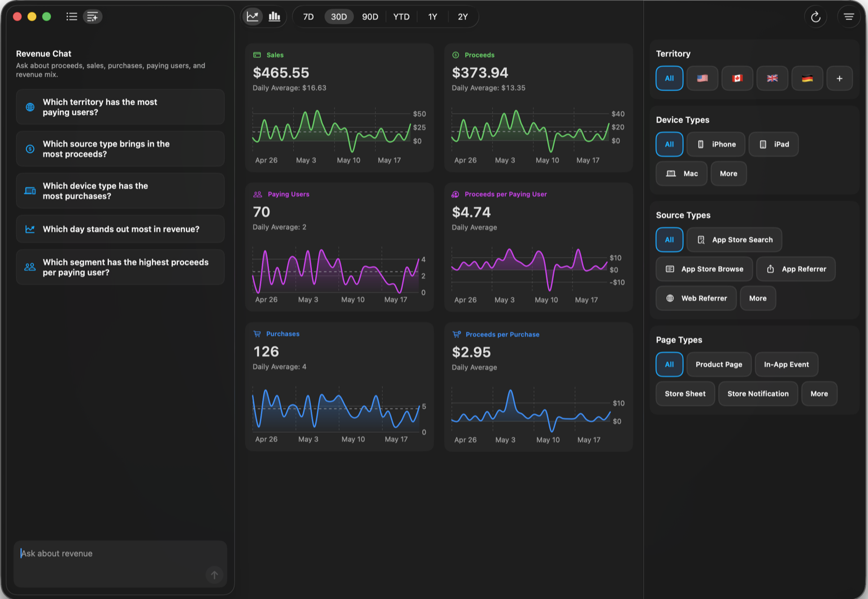Click the Sales card icon
This screenshot has width=868, height=599.
coord(257,55)
